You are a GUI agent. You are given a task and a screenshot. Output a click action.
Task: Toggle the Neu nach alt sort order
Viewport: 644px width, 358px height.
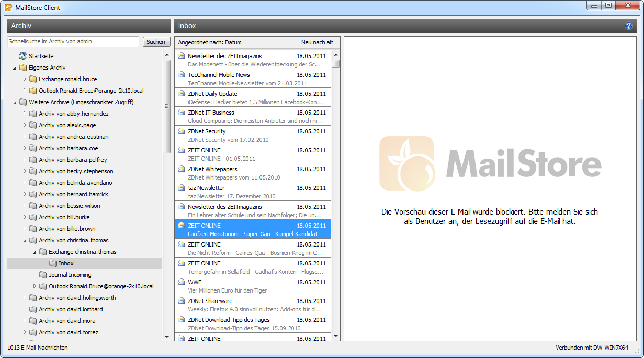coord(319,42)
